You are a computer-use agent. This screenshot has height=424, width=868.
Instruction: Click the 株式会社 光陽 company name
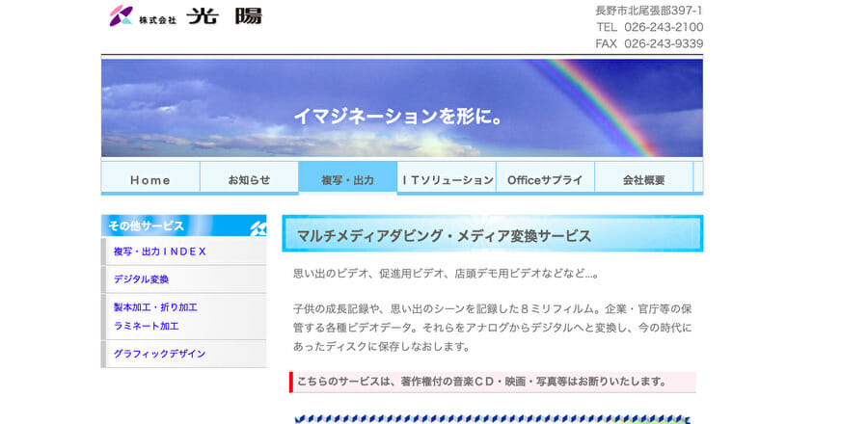(201, 16)
